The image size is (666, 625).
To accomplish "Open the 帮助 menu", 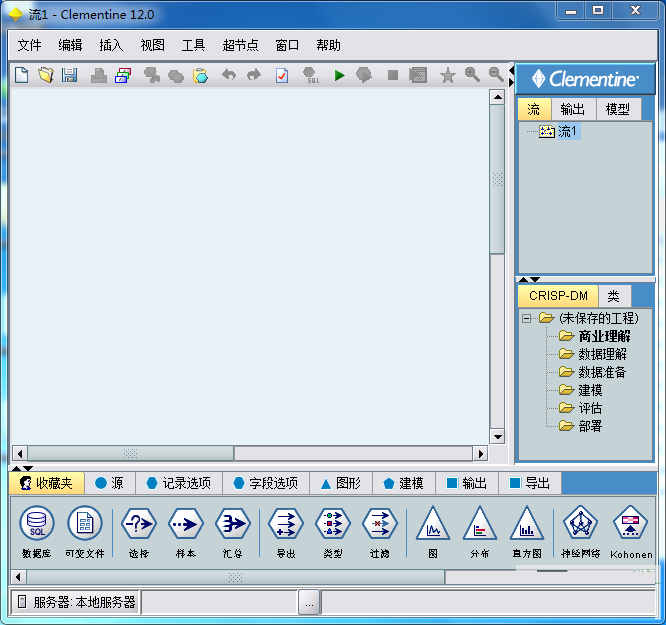I will pos(328,45).
